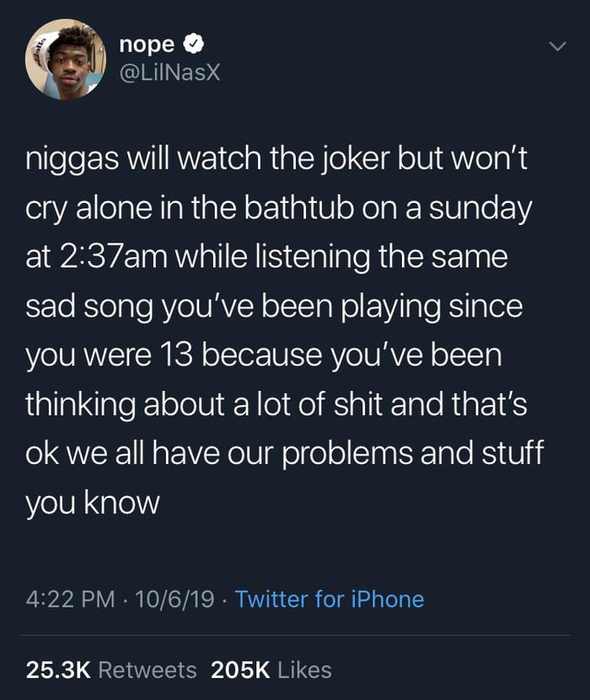The width and height of the screenshot is (590, 700).
Task: View the 205K Likes list
Action: tap(271, 670)
